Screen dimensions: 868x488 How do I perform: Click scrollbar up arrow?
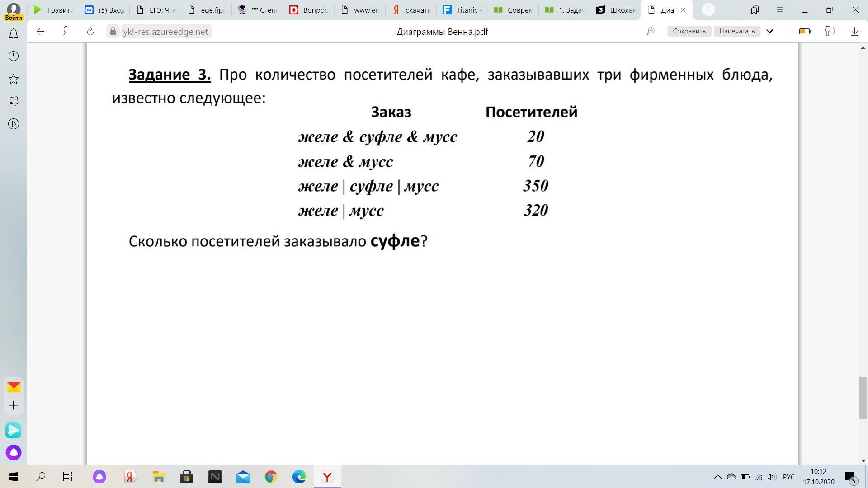click(x=863, y=47)
